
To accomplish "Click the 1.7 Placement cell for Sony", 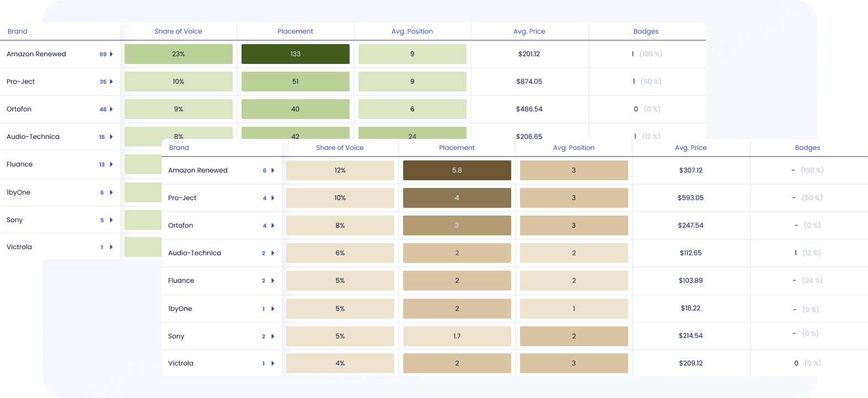I will (x=457, y=336).
